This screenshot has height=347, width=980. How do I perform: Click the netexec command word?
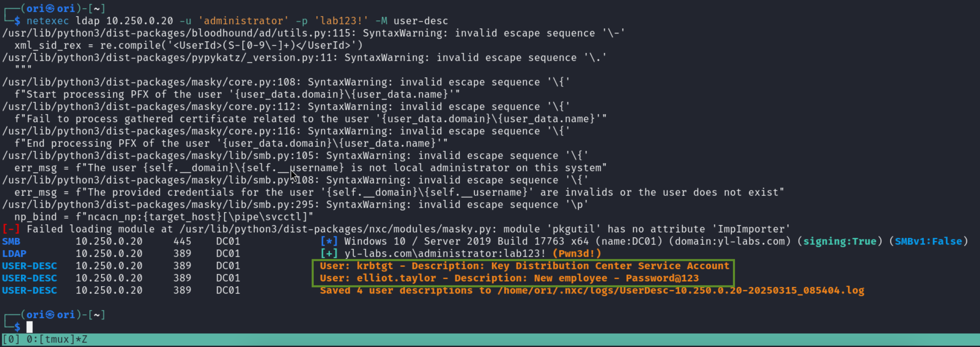coord(48,20)
